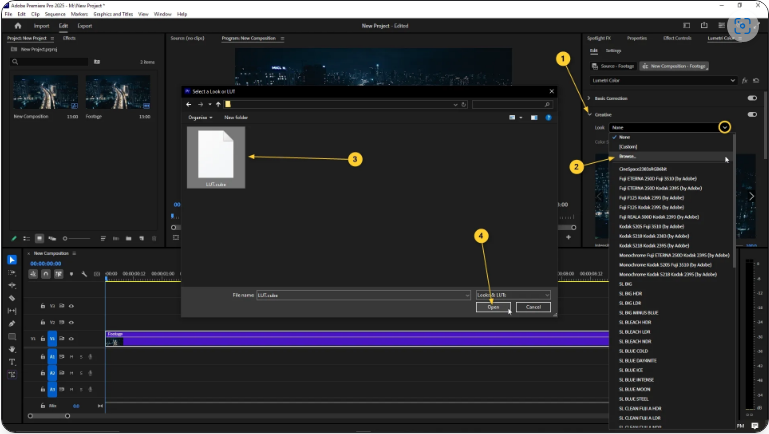Screen dimensions: 769x434
Task: Go up one folder in file dialog
Action: coord(218,104)
